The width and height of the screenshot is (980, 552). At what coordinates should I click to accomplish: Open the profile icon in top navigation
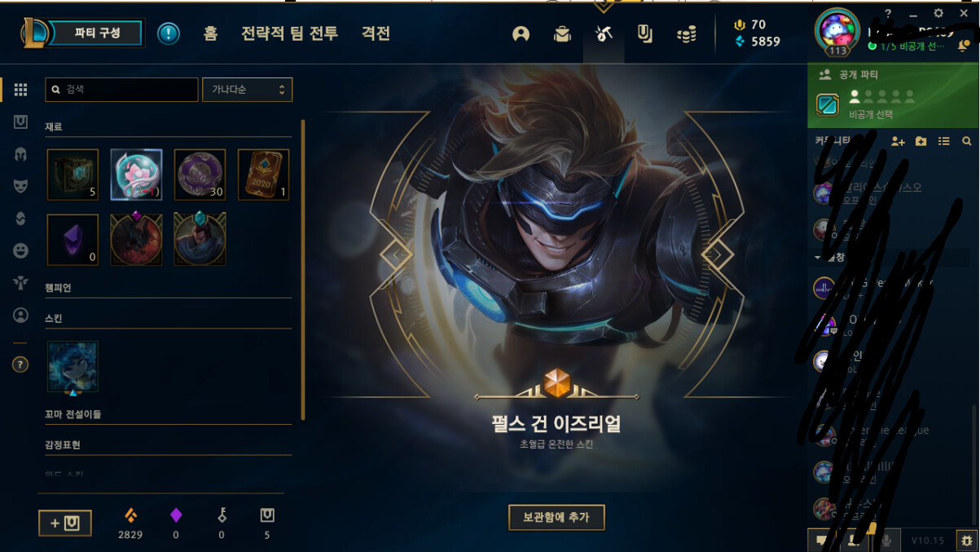521,33
